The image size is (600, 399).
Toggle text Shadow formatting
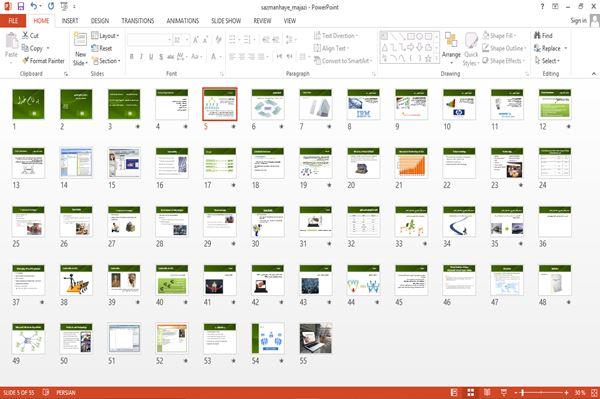tap(161, 57)
